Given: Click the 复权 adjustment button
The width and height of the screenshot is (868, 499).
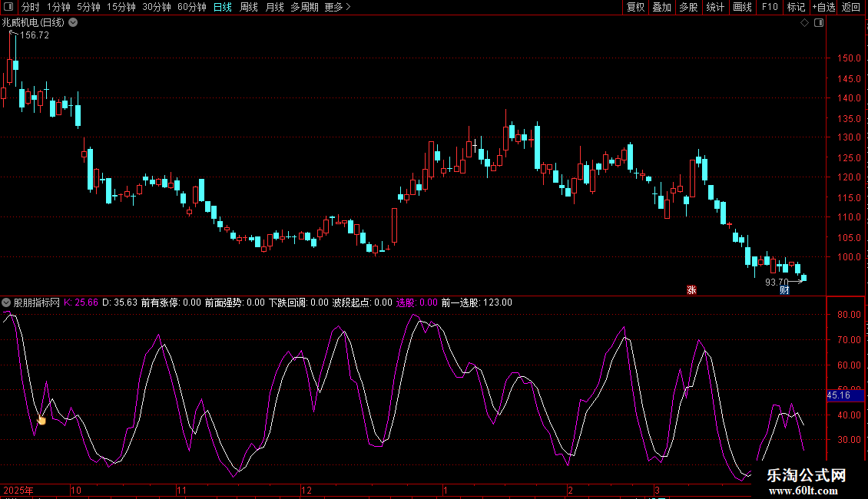Looking at the screenshot, I should point(635,7).
